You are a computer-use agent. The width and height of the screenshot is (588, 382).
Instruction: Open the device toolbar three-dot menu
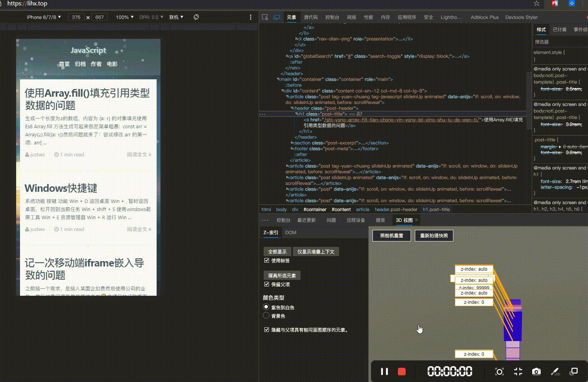[x=251, y=17]
